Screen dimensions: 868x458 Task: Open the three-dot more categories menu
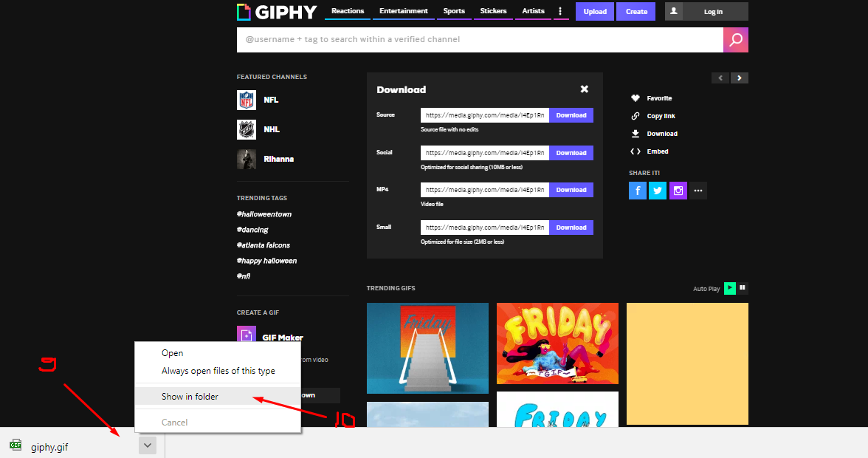pyautogui.click(x=560, y=11)
